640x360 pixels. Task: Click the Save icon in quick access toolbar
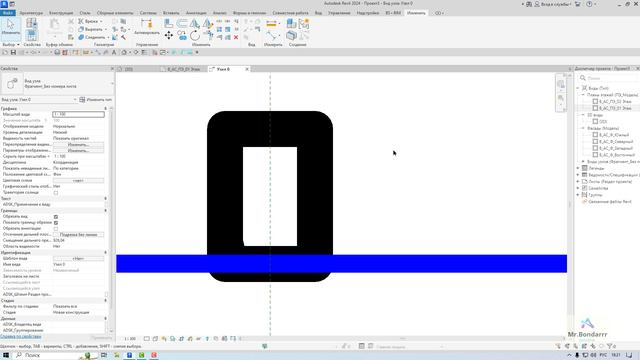tap(13, 52)
